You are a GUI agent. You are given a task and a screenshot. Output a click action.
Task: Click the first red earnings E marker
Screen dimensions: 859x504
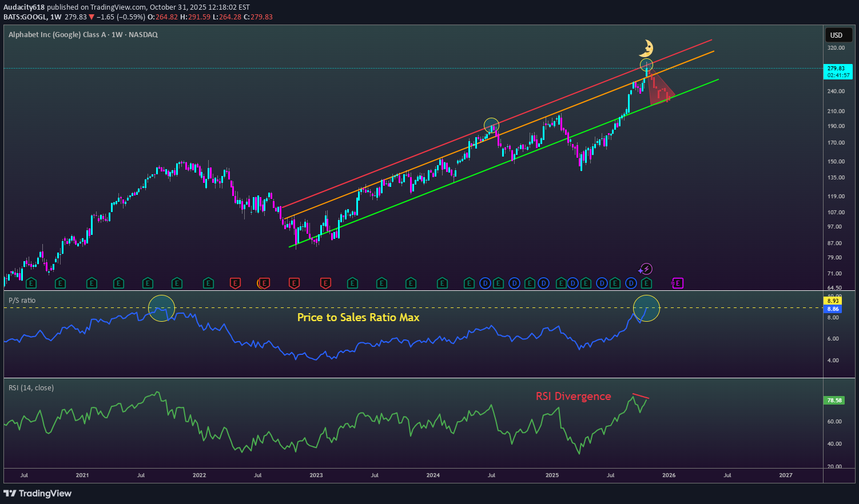(x=234, y=283)
